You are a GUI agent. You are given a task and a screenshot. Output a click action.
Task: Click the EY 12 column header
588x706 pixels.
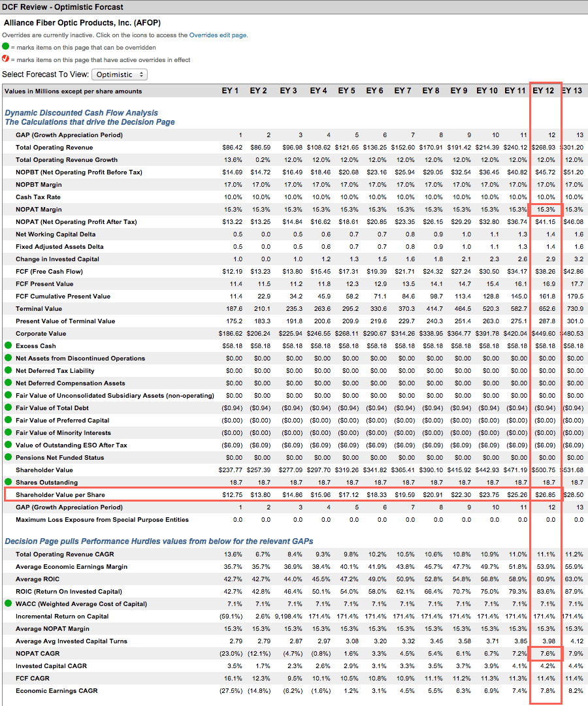(x=544, y=91)
